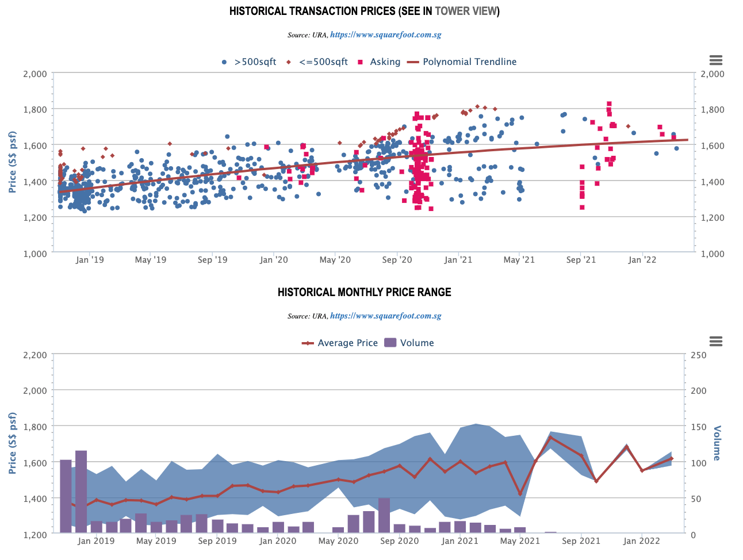Click the Sep '19 axis label on top chart

point(212,260)
